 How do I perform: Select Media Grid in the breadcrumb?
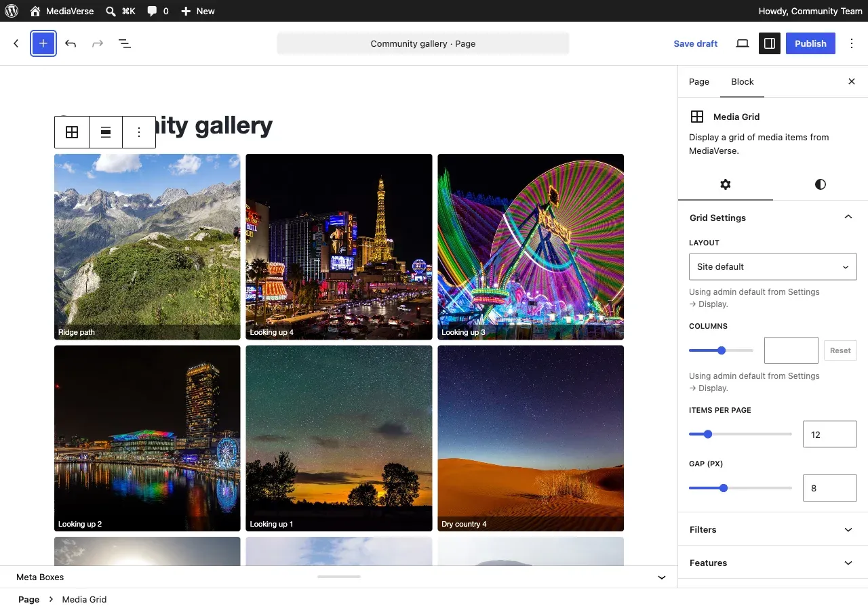coord(84,599)
